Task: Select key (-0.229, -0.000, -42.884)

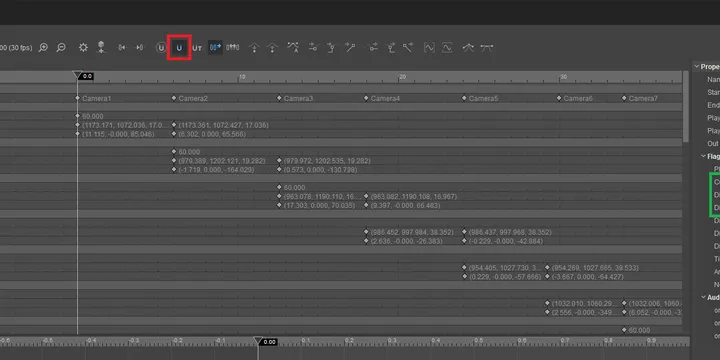Action: click(464, 241)
